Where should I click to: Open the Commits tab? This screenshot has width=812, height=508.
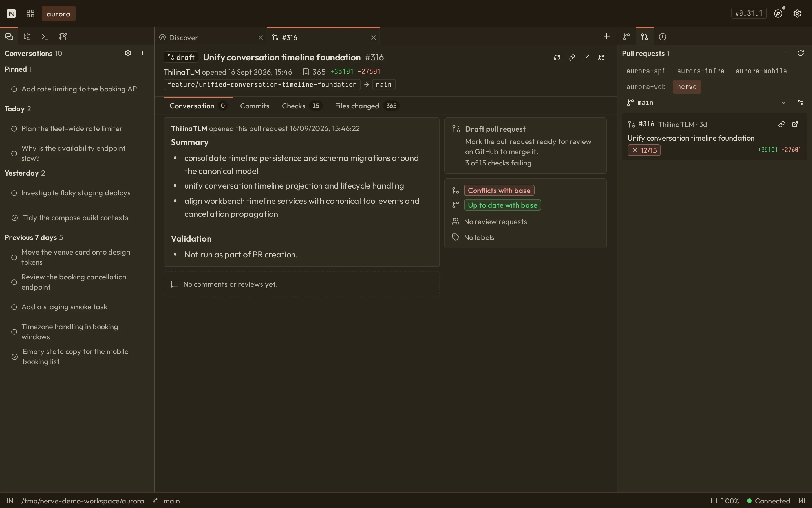tap(255, 106)
